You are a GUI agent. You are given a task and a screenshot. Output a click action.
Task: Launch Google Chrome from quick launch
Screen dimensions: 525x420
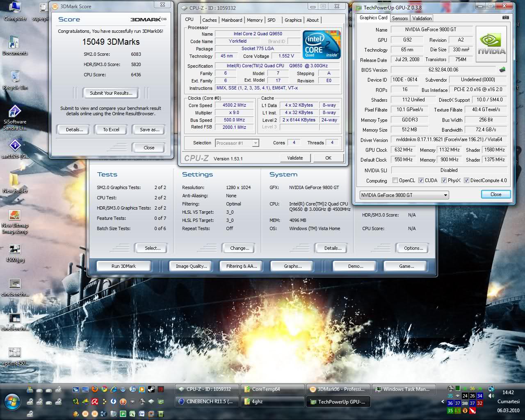tap(104, 389)
